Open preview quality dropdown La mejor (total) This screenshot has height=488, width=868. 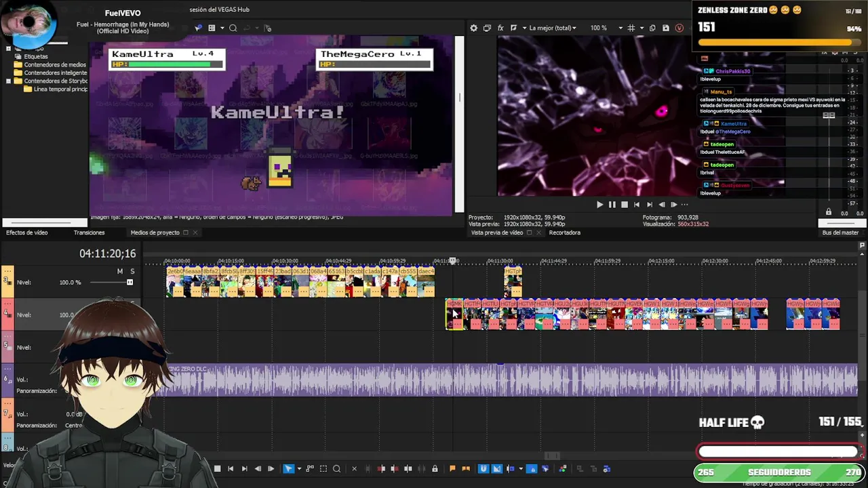pyautogui.click(x=552, y=28)
